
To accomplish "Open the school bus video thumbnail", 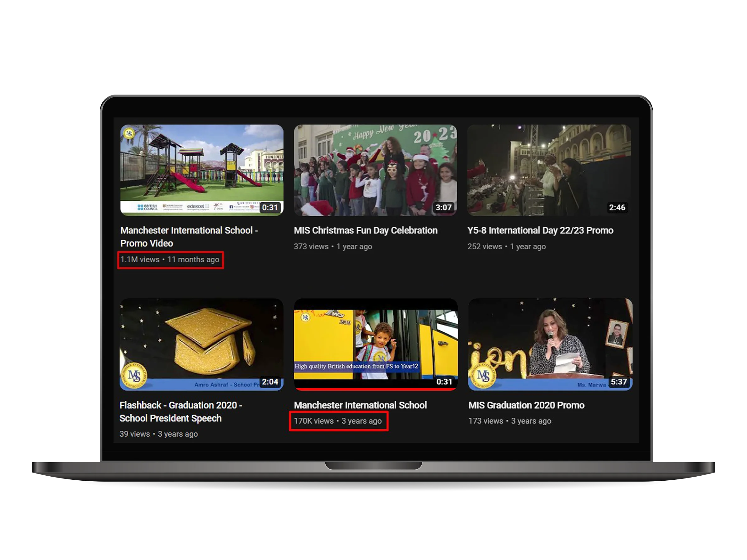I will click(376, 344).
